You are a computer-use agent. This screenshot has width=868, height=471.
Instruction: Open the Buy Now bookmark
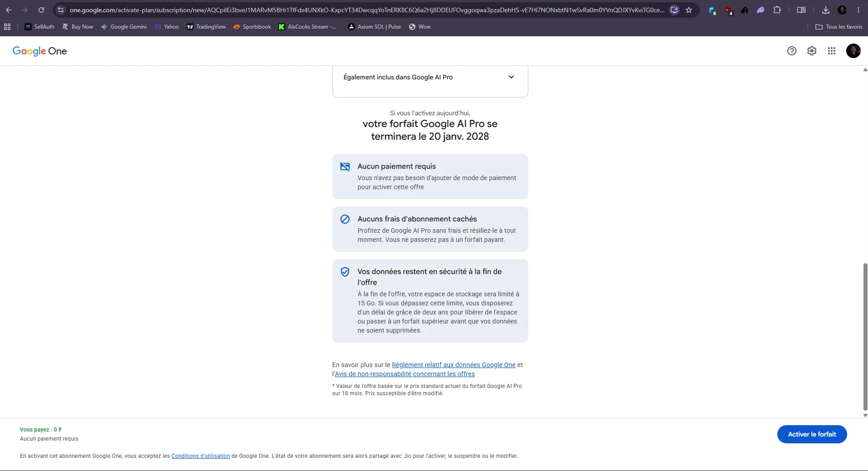pos(78,27)
